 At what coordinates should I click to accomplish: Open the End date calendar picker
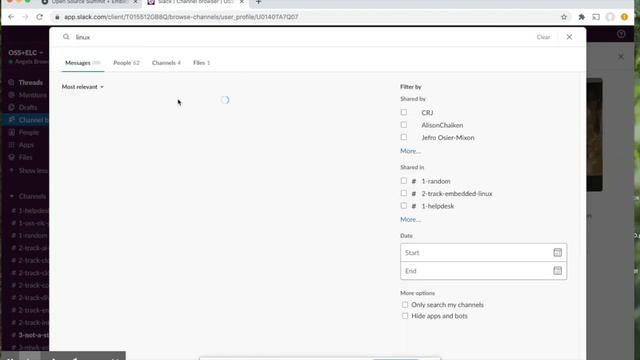pyautogui.click(x=557, y=271)
